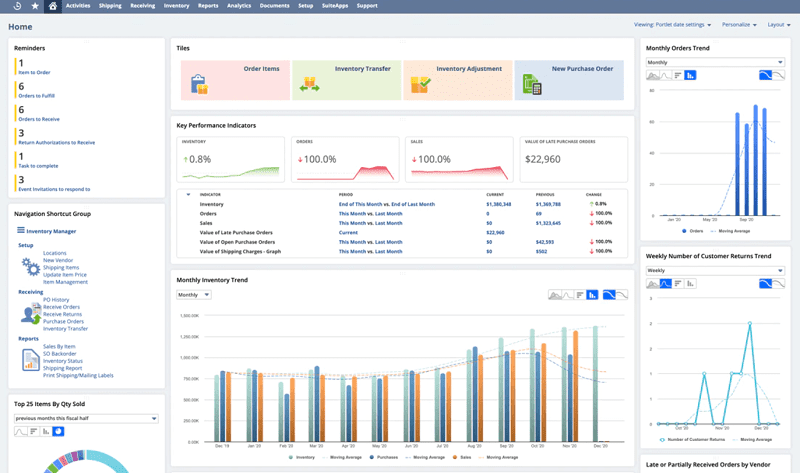Toggle the Purchases series in the inventory legend

[x=384, y=457]
